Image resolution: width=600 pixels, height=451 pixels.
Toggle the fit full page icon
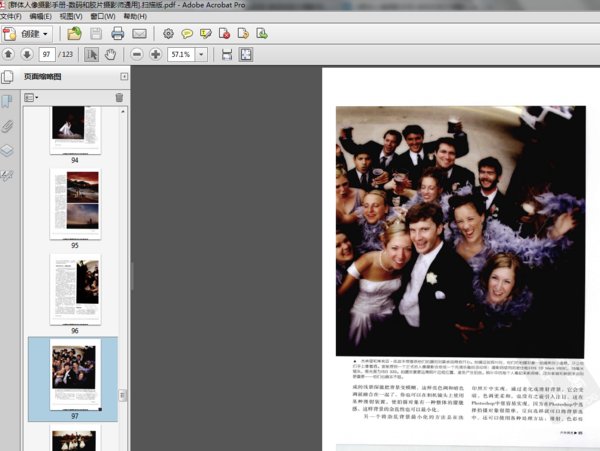246,54
